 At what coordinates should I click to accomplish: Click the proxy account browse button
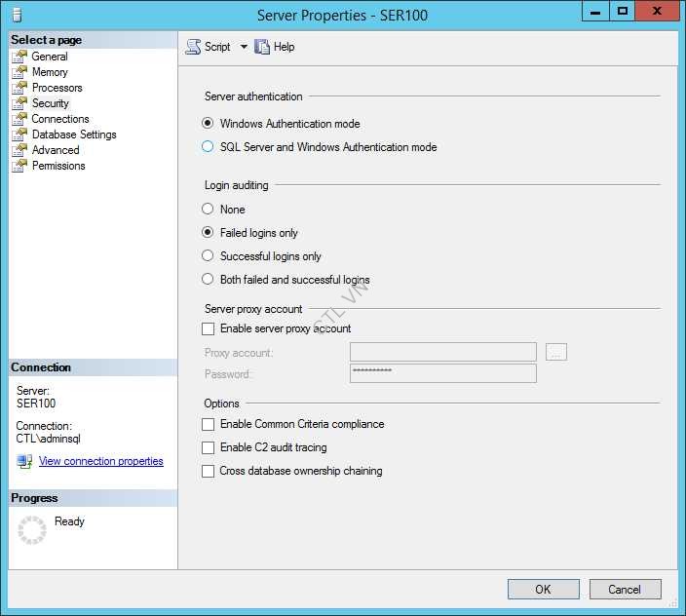(x=556, y=352)
